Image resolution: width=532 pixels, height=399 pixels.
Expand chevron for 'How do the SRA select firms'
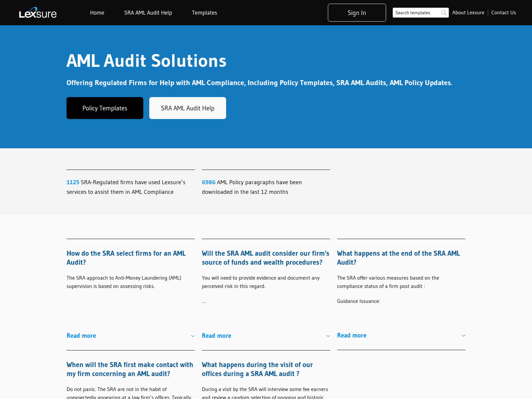(x=193, y=336)
